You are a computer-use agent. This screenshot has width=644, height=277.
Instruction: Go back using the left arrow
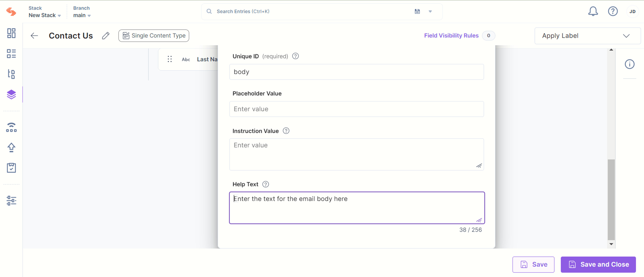coord(34,36)
